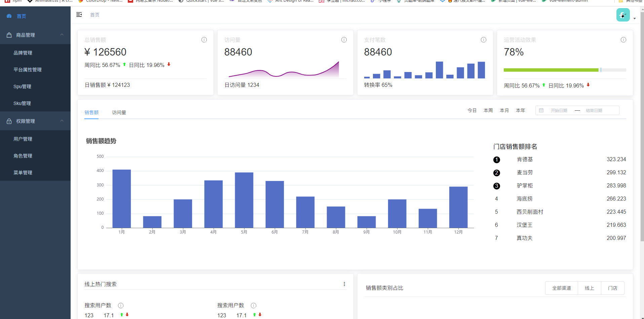This screenshot has height=319, width=644.
Task: Click the 结束日期 input field
Action: tap(594, 110)
